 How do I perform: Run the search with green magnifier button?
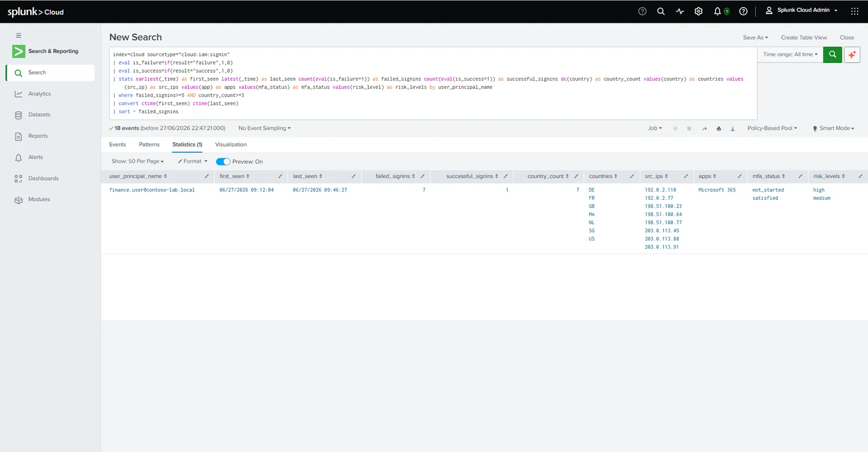(x=832, y=54)
